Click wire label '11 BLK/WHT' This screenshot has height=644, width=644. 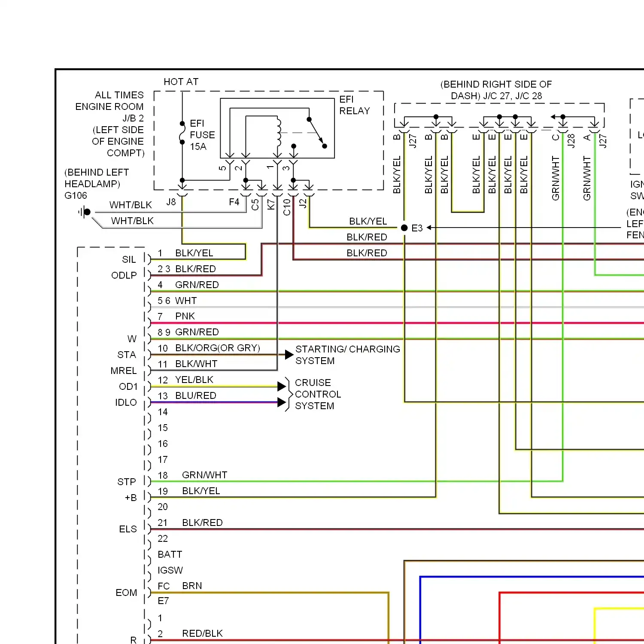[188, 364]
